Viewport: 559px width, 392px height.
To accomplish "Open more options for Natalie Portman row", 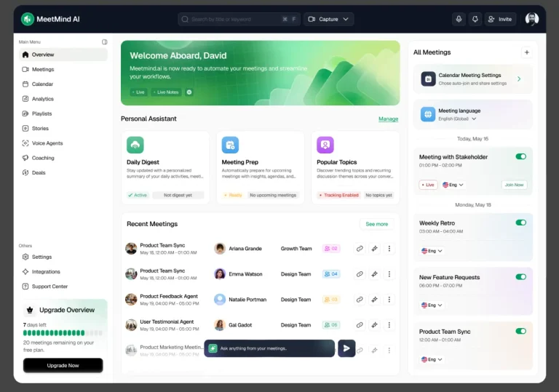I will 389,300.
